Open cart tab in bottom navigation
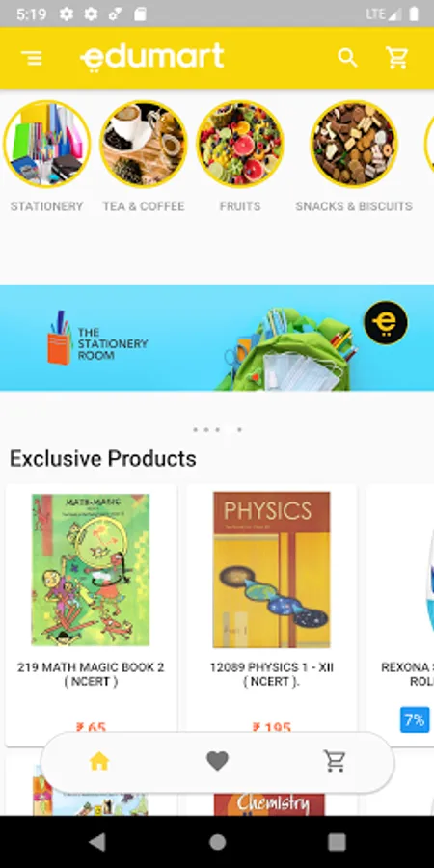The image size is (434, 868). 335,762
